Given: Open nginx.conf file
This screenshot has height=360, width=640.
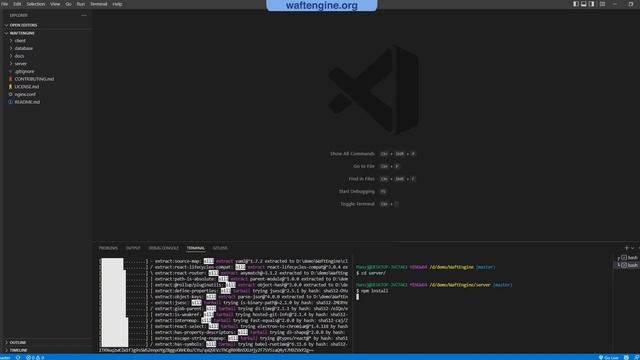Looking at the screenshot, I should click(x=25, y=94).
